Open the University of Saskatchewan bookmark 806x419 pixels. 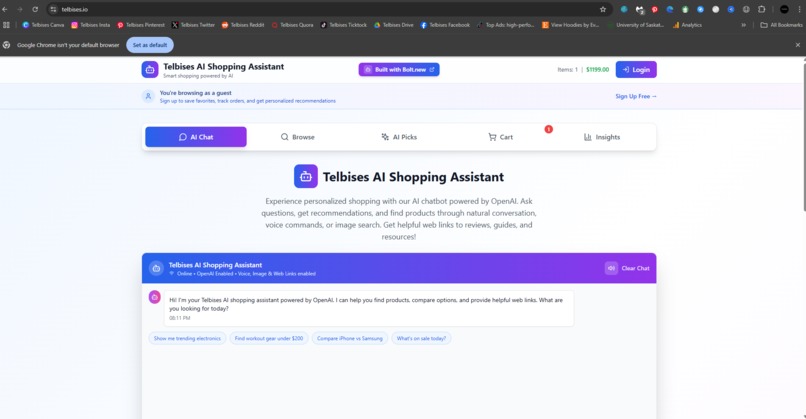coord(636,25)
